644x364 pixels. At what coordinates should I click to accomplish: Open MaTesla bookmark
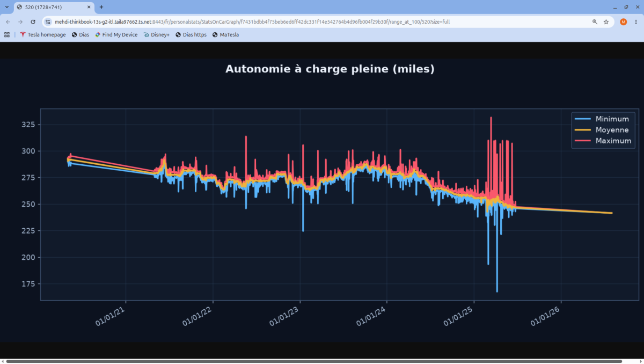coord(225,34)
